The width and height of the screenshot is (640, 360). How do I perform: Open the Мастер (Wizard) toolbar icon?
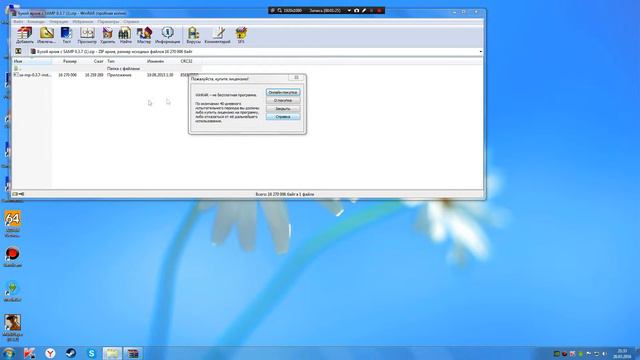[x=144, y=35]
